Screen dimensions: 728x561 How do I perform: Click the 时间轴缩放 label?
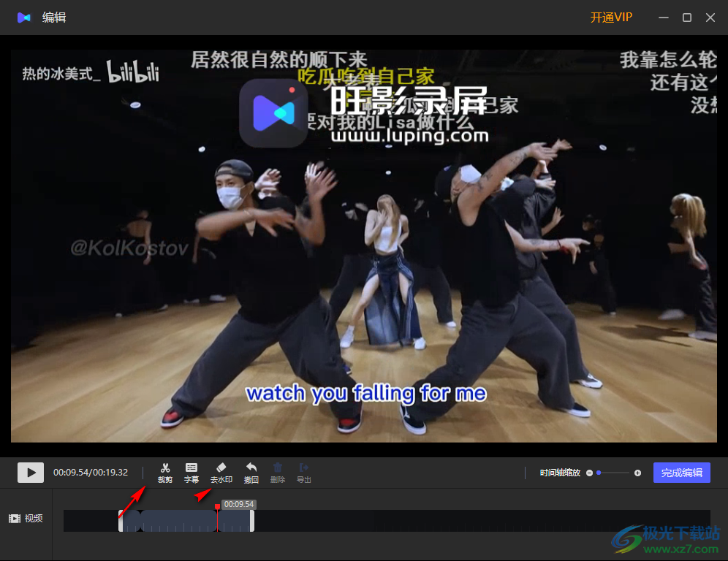click(x=560, y=473)
